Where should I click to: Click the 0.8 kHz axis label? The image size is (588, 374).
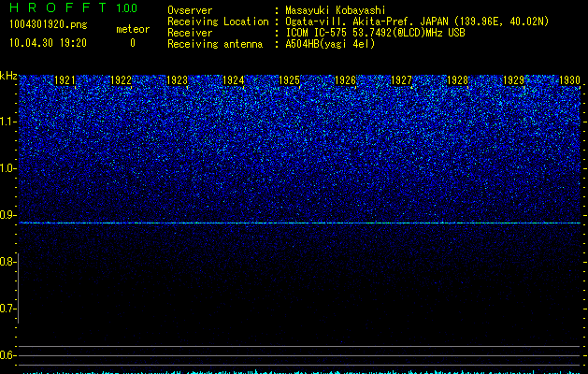point(7,262)
